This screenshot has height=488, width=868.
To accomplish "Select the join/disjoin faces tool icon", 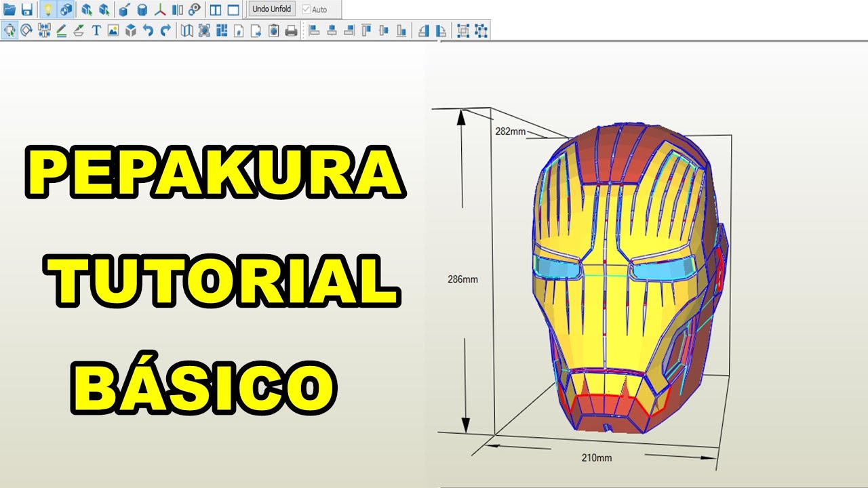I will 45,30.
